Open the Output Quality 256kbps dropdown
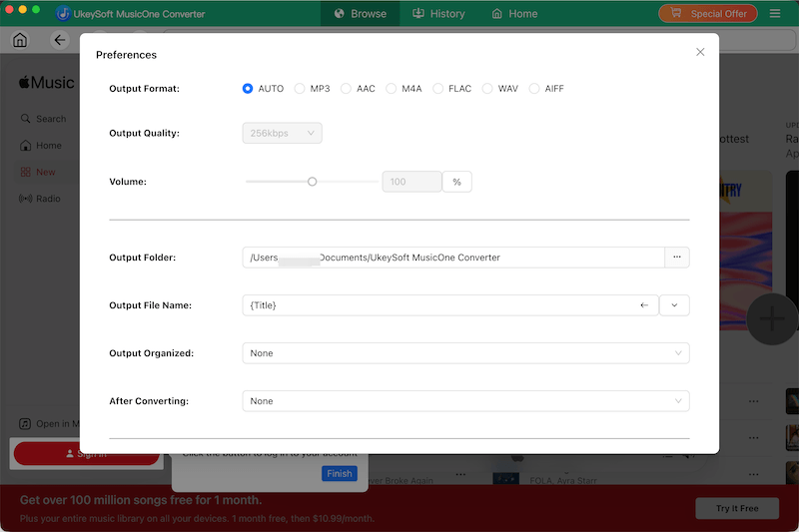 pos(282,133)
